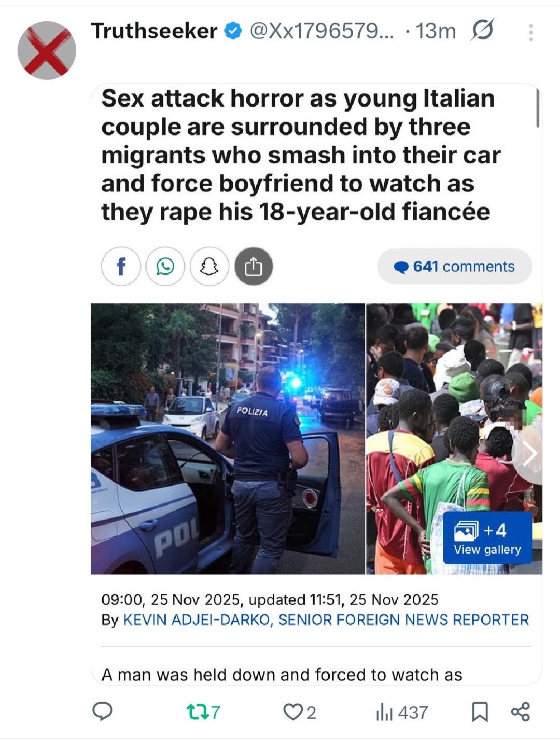Share the post via share icon
The height and width of the screenshot is (740, 560).
tap(520, 712)
